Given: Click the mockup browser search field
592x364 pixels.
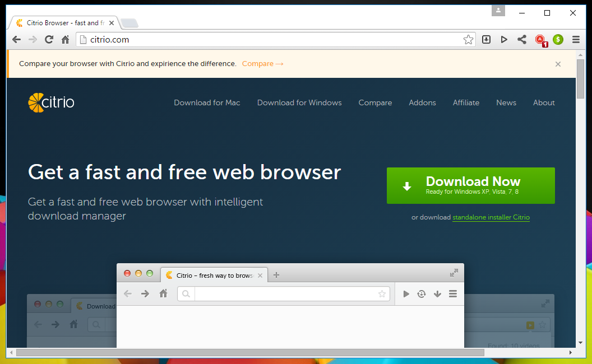Looking at the screenshot, I should [284, 294].
